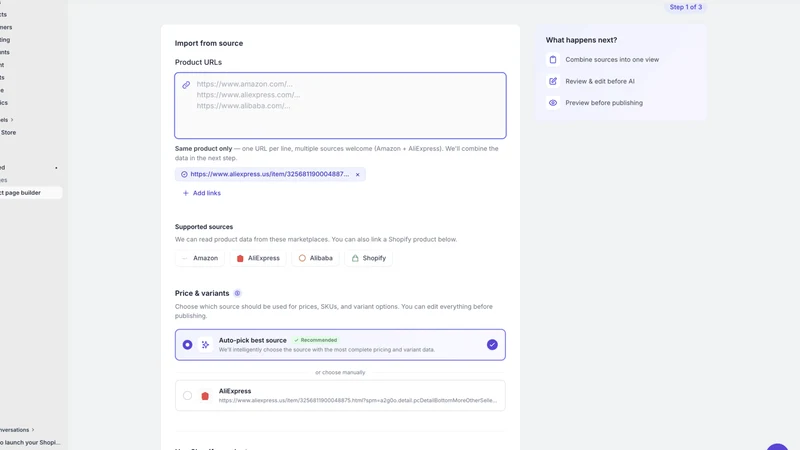Click the Combine sources clipboard icon

pyautogui.click(x=553, y=60)
